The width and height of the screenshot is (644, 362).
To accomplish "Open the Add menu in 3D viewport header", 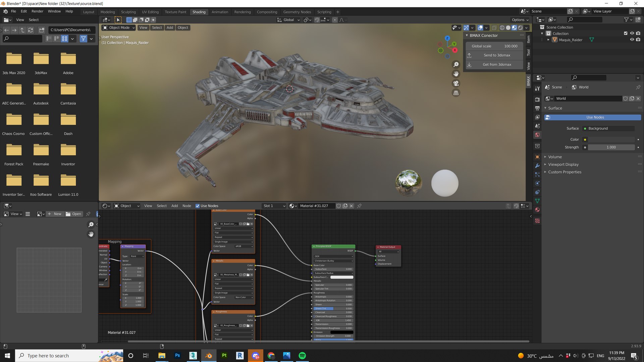I will click(x=170, y=27).
